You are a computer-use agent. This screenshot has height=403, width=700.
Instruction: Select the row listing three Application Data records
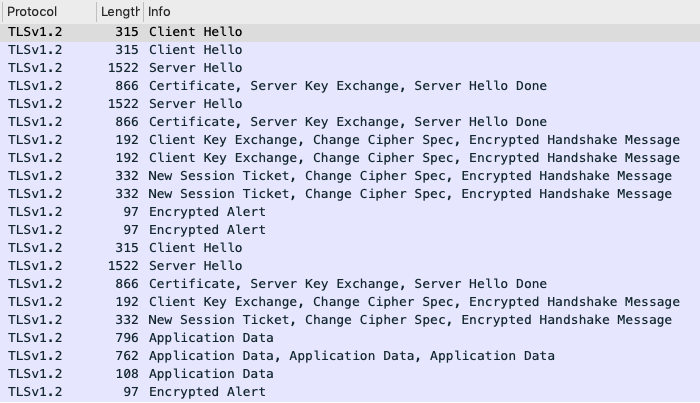click(350, 356)
